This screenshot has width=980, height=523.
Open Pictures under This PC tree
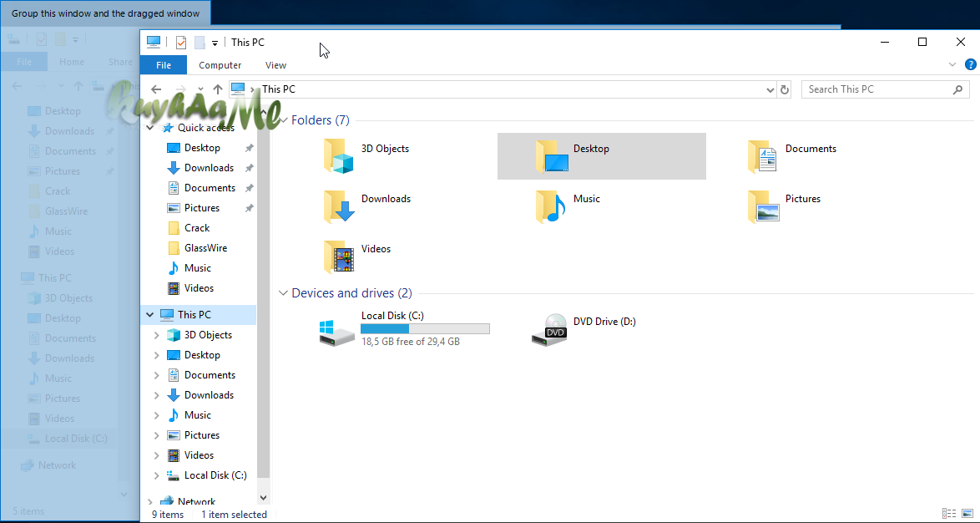(202, 434)
